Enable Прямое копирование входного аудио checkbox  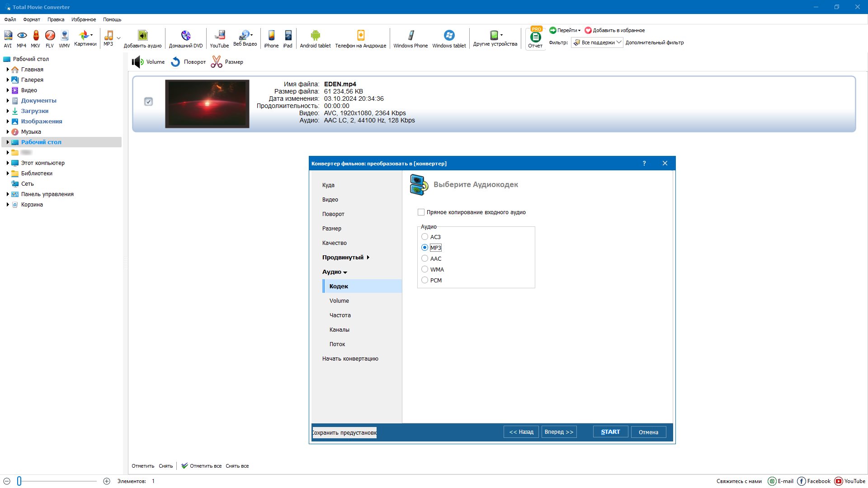click(x=421, y=212)
